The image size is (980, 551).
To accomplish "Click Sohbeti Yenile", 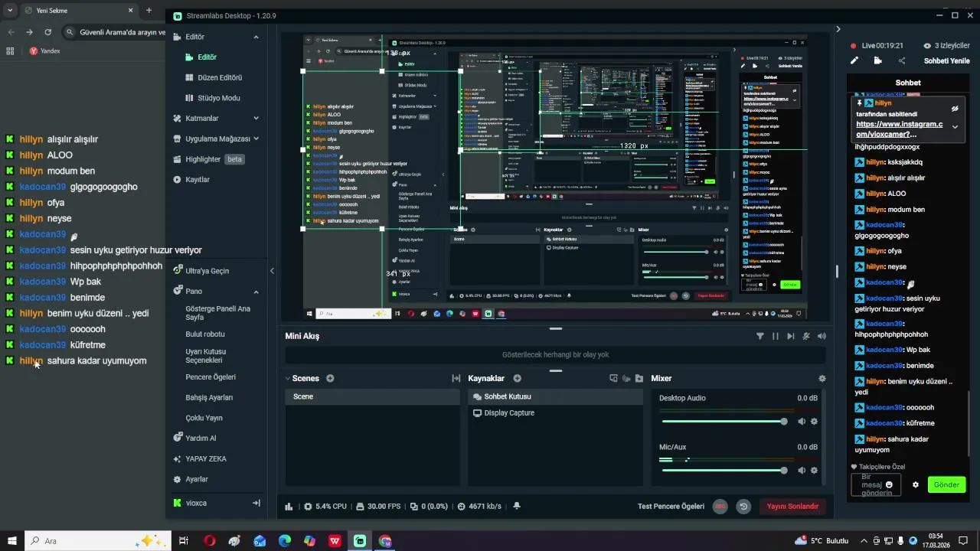I will point(946,61).
